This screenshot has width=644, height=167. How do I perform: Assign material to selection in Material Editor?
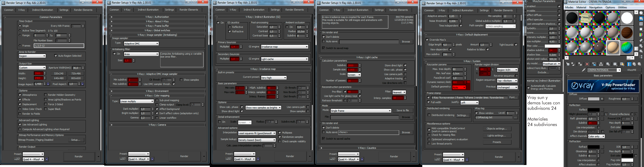coord(580,64)
